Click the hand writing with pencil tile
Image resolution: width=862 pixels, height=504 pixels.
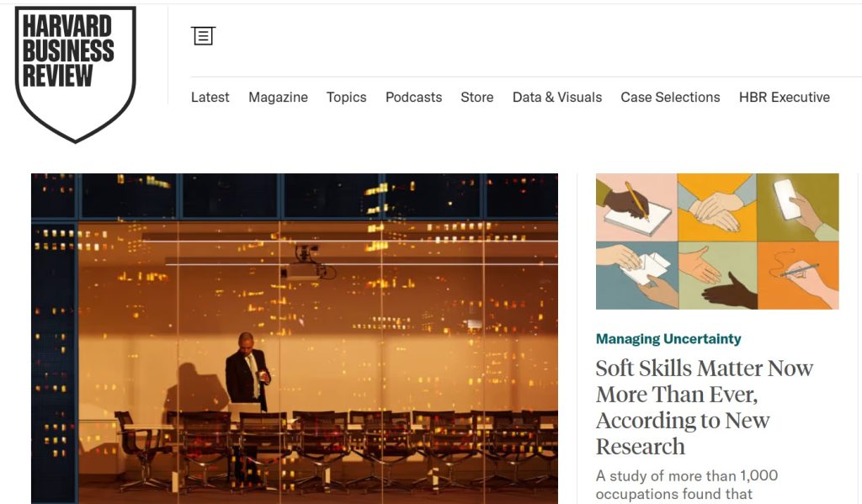point(636,207)
